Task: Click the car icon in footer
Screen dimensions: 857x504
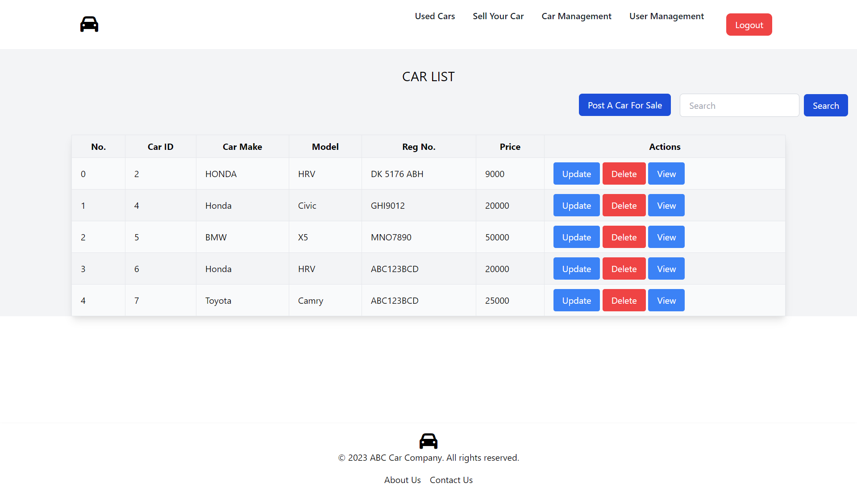Action: tap(428, 441)
